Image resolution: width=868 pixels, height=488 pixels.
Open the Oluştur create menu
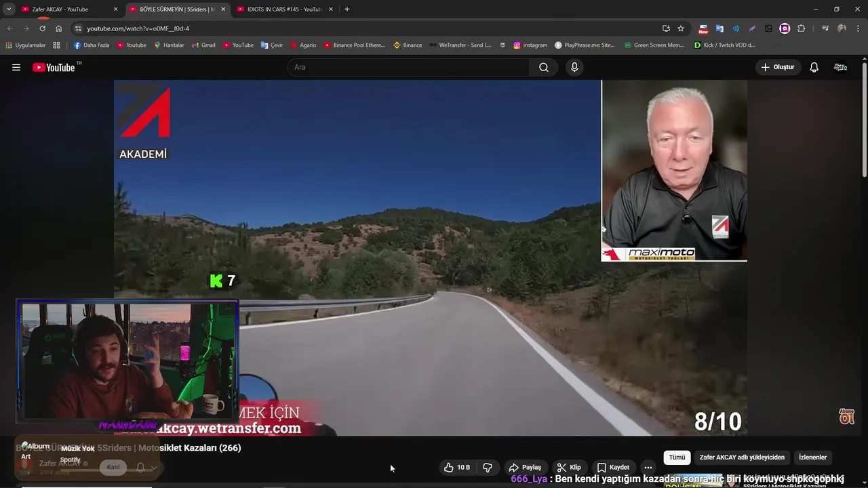pos(778,67)
